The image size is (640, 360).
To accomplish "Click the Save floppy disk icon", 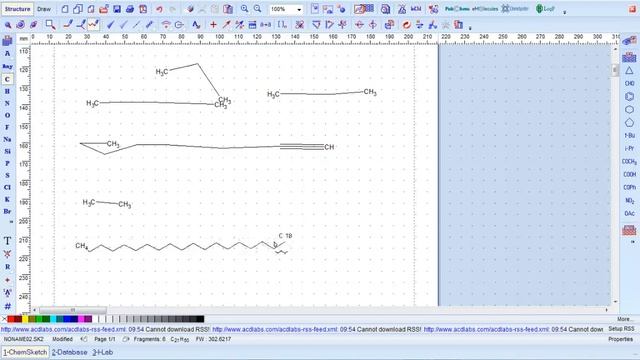I will 117,9.
